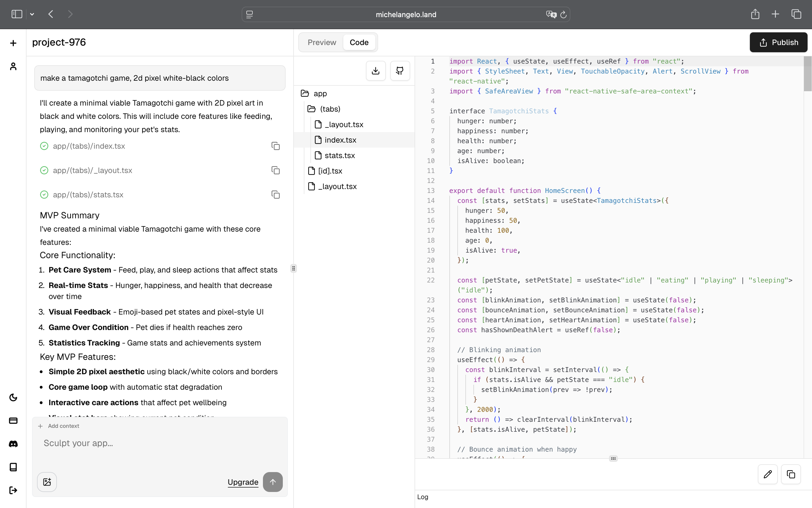812x508 pixels.
Task: Click the chat and code panel divider handle
Action: pos(293,268)
